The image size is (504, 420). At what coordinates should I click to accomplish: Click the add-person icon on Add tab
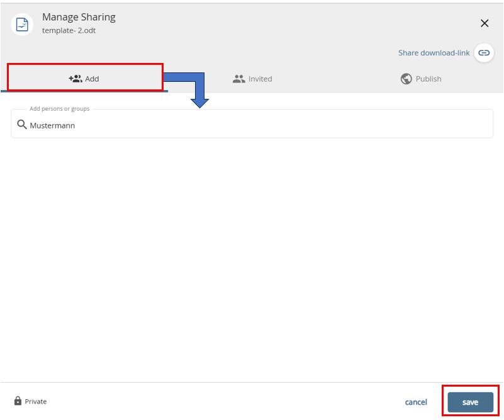(76, 79)
